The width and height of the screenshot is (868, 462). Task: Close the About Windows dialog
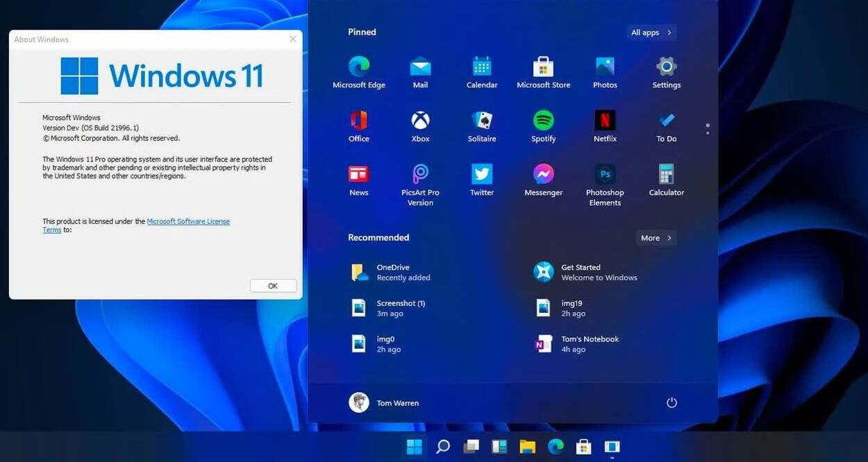(x=292, y=40)
